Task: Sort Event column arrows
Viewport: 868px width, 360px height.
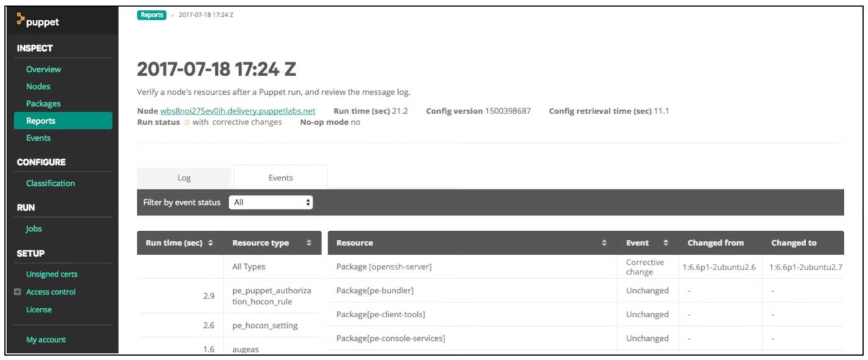Action: point(666,243)
